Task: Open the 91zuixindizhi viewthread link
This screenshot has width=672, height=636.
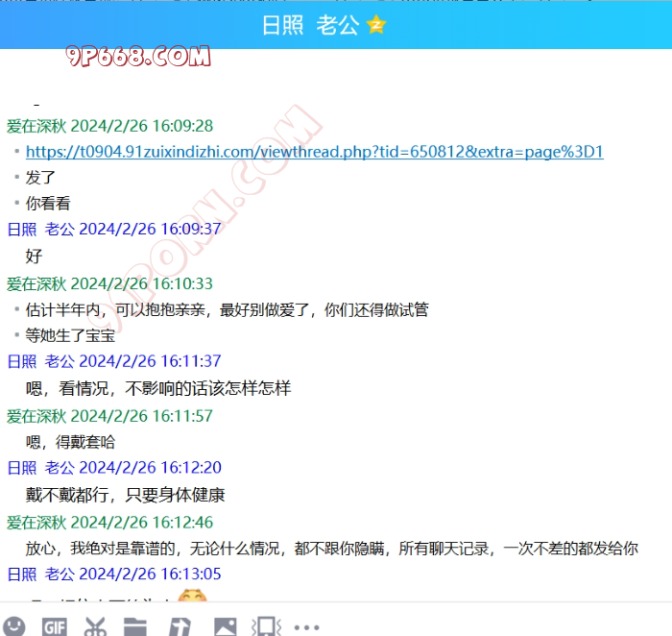Action: (x=314, y=152)
